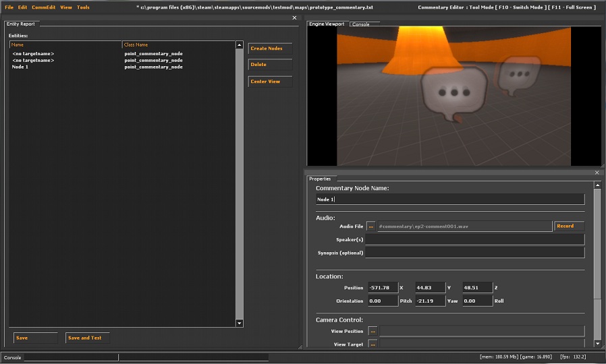Screen dimensions: 606x364
Task: Click the Save button
Action: [35, 338]
